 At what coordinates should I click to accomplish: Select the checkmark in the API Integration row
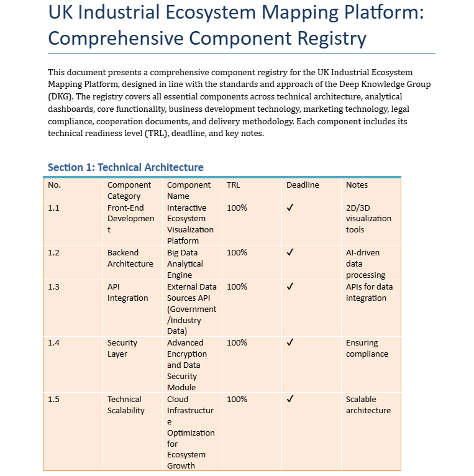coord(290,287)
